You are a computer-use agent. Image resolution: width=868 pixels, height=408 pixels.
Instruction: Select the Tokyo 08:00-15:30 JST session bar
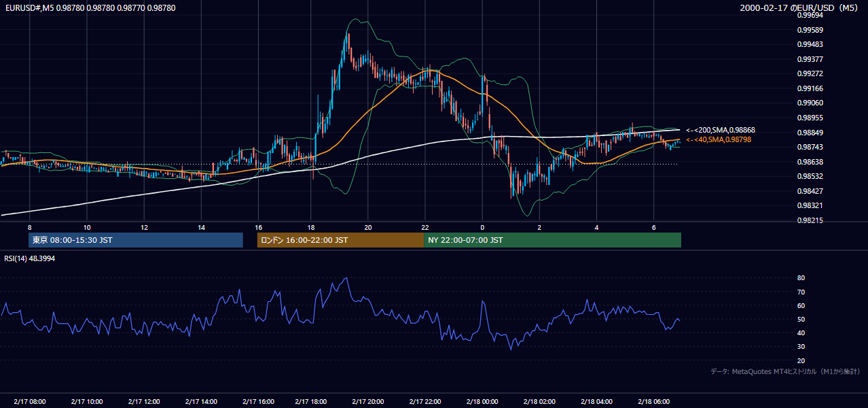[136, 240]
